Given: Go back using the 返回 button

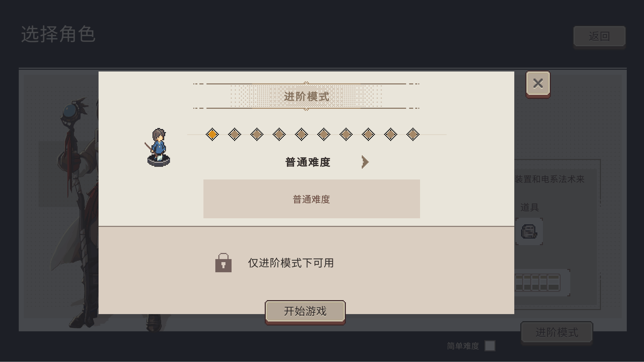Looking at the screenshot, I should [599, 37].
